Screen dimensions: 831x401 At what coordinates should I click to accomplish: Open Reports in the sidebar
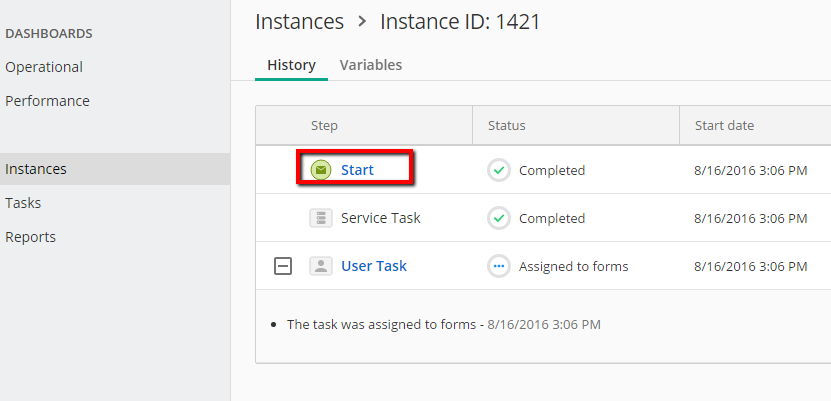click(30, 237)
